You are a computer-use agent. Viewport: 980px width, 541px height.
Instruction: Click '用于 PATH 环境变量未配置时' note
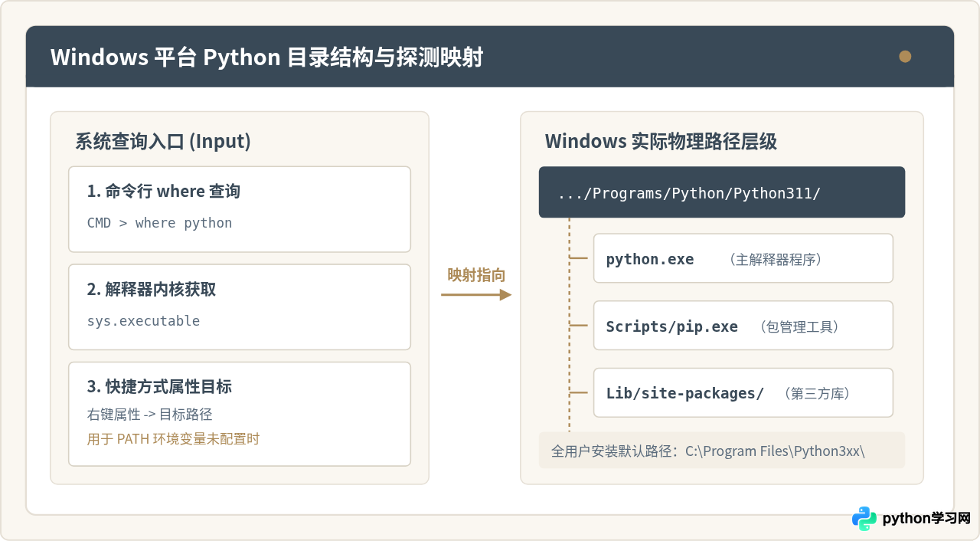173,439
